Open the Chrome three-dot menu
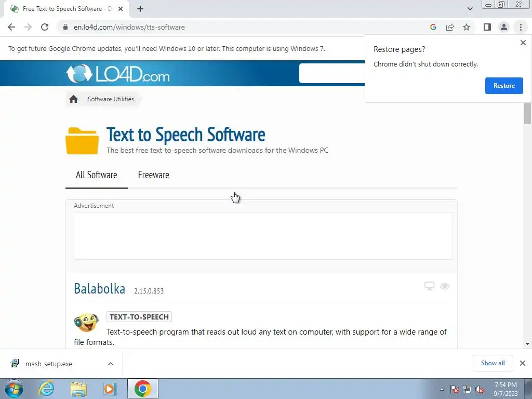532x399 pixels. coord(521,27)
